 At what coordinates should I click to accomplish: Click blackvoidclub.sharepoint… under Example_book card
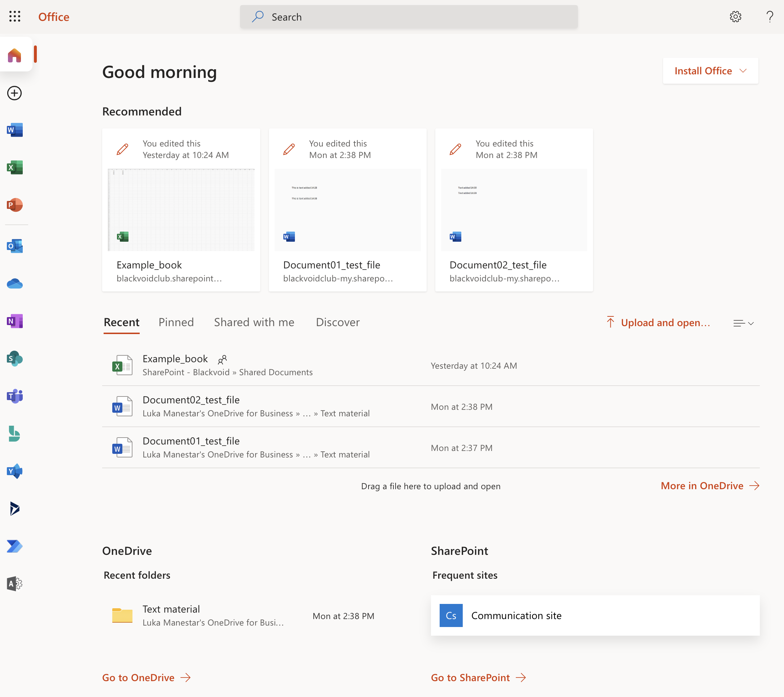click(169, 279)
